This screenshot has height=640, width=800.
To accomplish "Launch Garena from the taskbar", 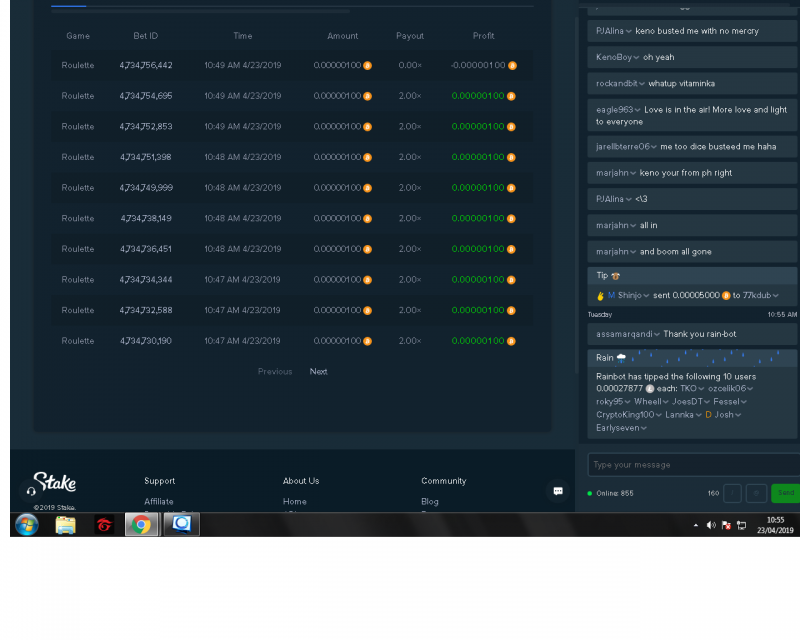I will (x=104, y=525).
